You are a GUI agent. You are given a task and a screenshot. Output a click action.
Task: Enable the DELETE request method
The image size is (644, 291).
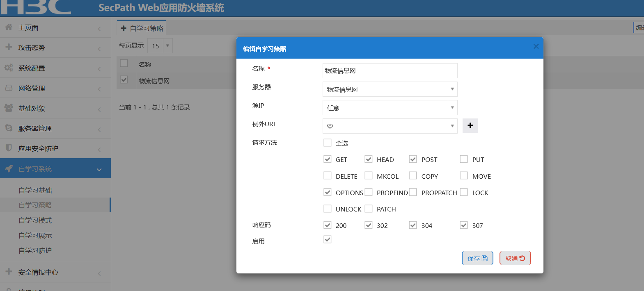[x=327, y=175]
